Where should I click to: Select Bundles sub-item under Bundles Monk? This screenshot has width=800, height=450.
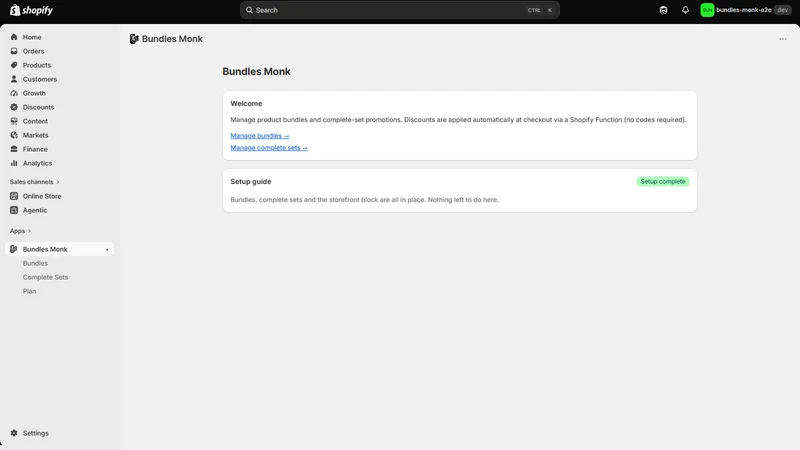(35, 263)
